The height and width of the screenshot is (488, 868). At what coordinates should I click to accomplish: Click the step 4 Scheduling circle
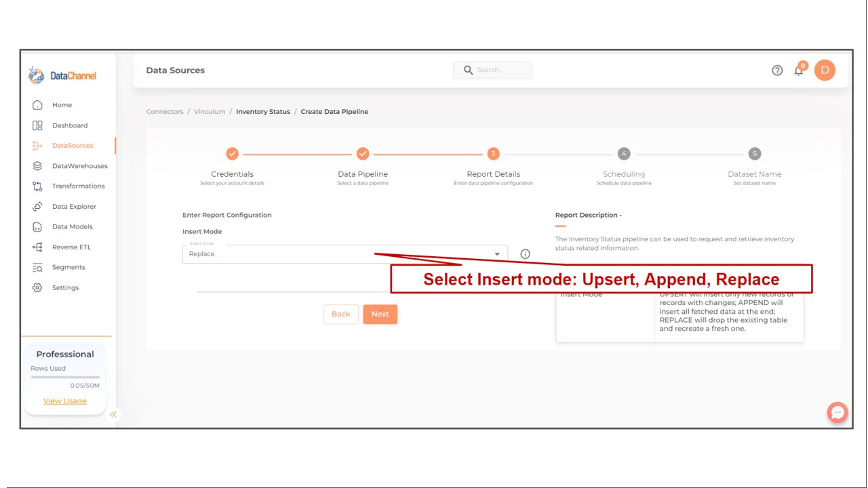coord(624,154)
